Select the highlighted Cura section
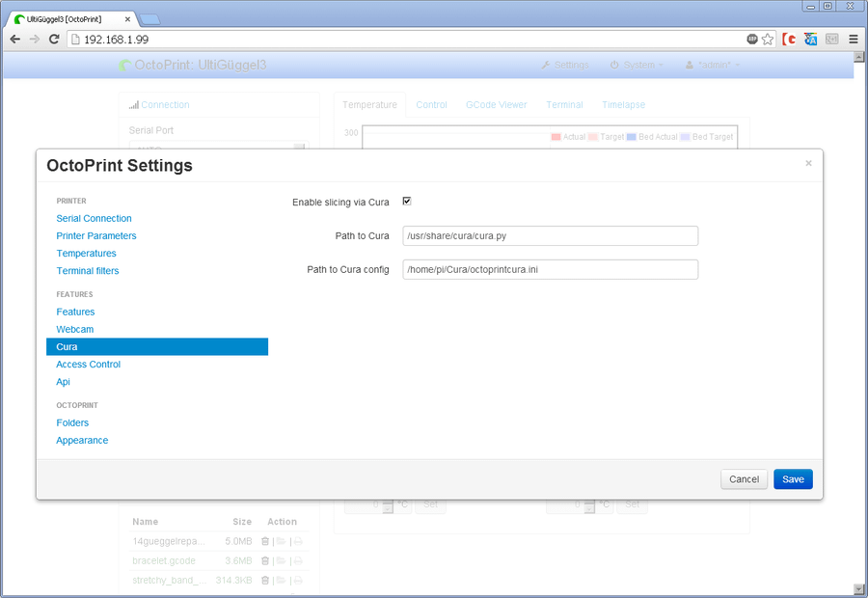The height and width of the screenshot is (598, 868). [x=157, y=346]
